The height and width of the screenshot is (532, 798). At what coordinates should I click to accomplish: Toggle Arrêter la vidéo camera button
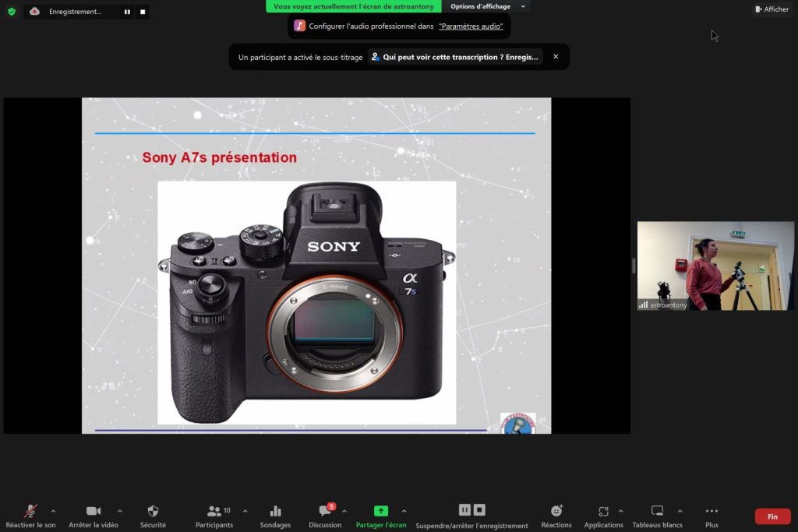click(x=94, y=516)
